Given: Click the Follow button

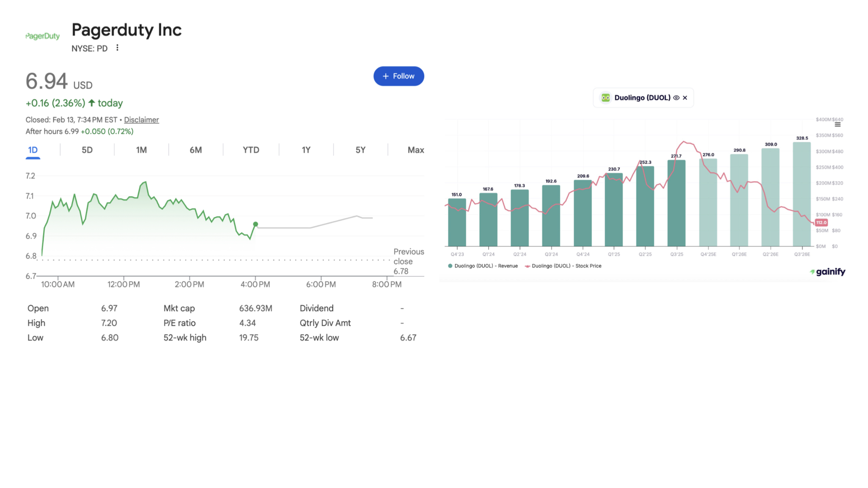Looking at the screenshot, I should tap(398, 76).
